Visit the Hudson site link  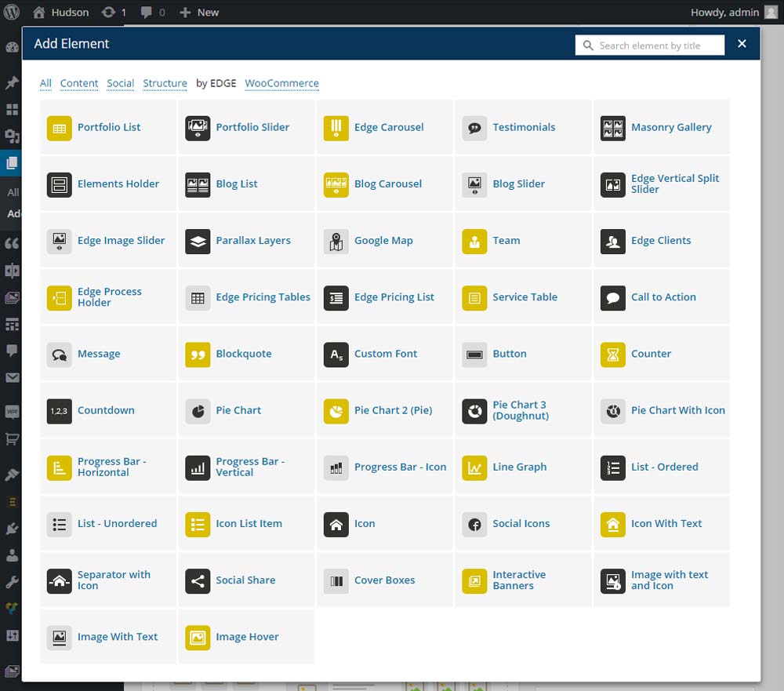pos(61,12)
